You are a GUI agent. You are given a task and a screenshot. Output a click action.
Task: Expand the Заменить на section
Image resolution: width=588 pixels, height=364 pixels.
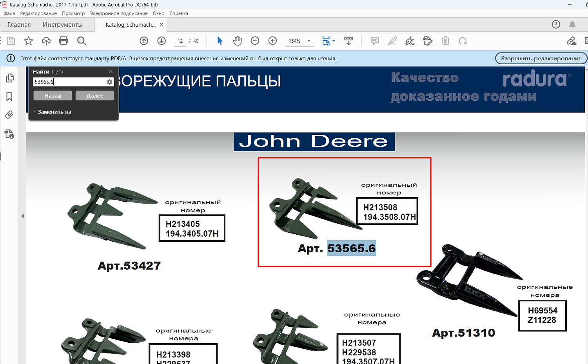(53, 112)
